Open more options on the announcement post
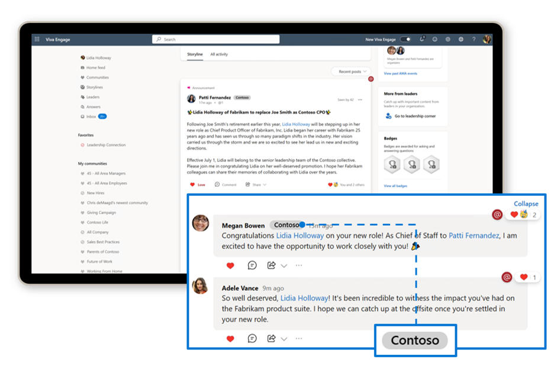Screen dimensions: 554x392 tap(360, 100)
